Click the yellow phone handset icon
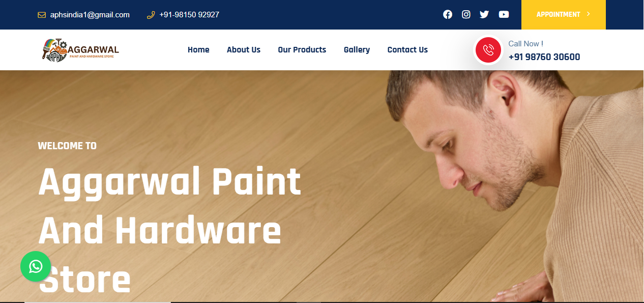The height and width of the screenshot is (303, 644). [x=151, y=15]
